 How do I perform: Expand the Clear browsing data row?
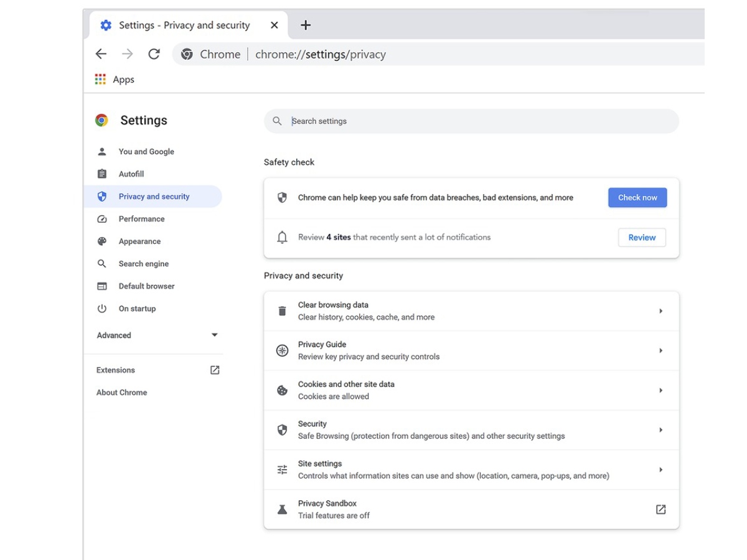coord(660,310)
